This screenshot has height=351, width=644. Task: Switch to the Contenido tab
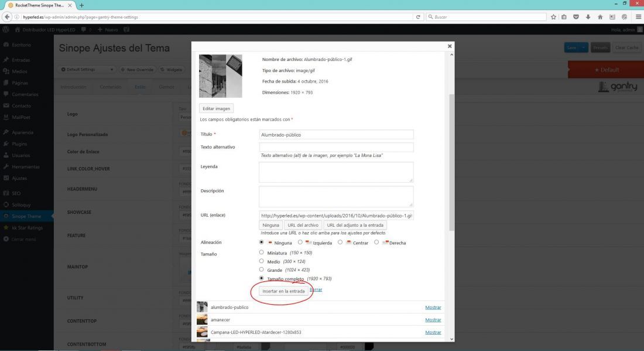111,87
